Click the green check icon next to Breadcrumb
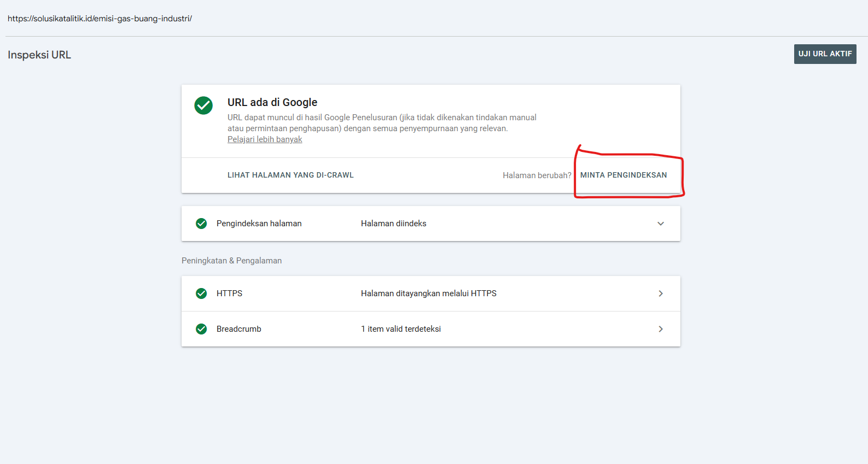868x464 pixels. (x=201, y=329)
